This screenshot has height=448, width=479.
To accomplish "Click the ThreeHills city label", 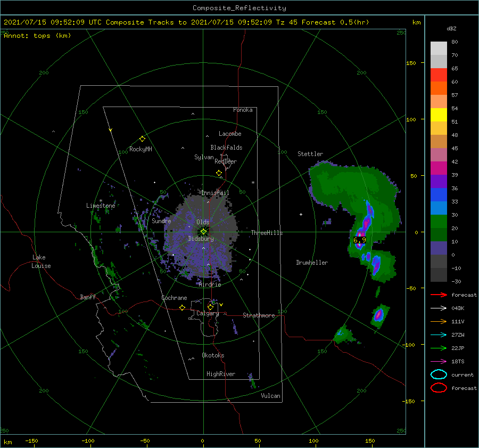I will point(267,233).
